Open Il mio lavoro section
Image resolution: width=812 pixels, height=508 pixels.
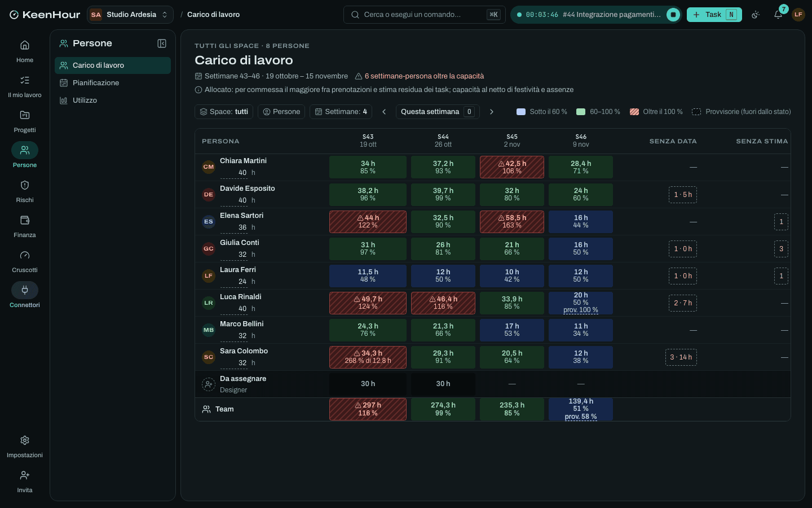[25, 86]
